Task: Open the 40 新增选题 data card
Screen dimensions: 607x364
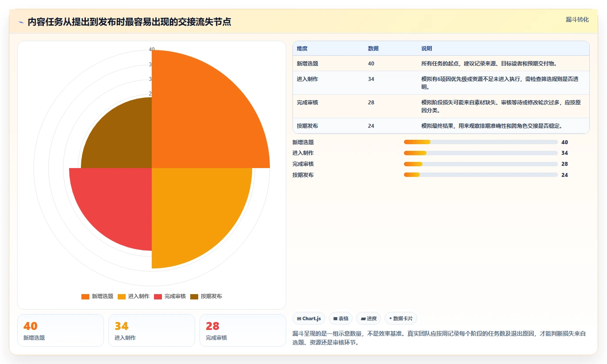Action: coord(61,330)
